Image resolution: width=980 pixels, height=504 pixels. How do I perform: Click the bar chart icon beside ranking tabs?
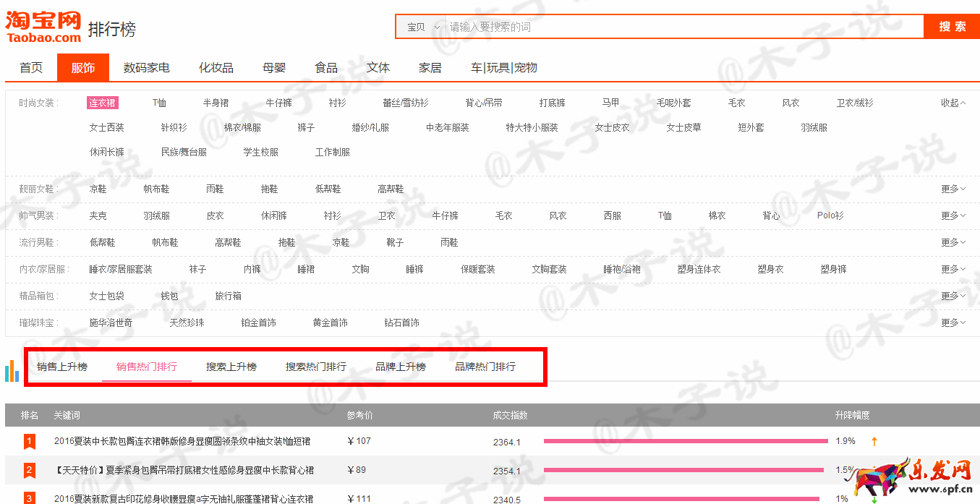pyautogui.click(x=12, y=370)
